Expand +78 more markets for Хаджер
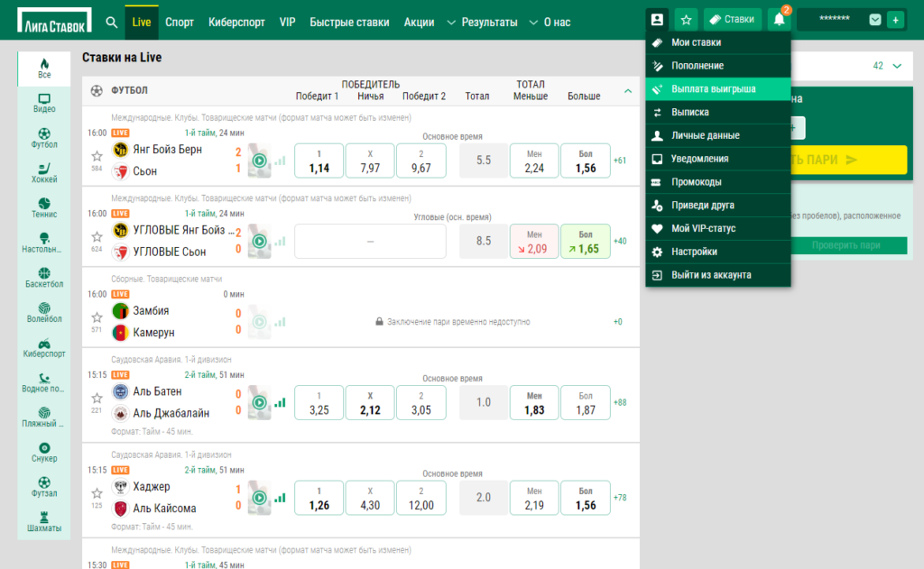Screen dimensions: 924x569 click(x=620, y=498)
